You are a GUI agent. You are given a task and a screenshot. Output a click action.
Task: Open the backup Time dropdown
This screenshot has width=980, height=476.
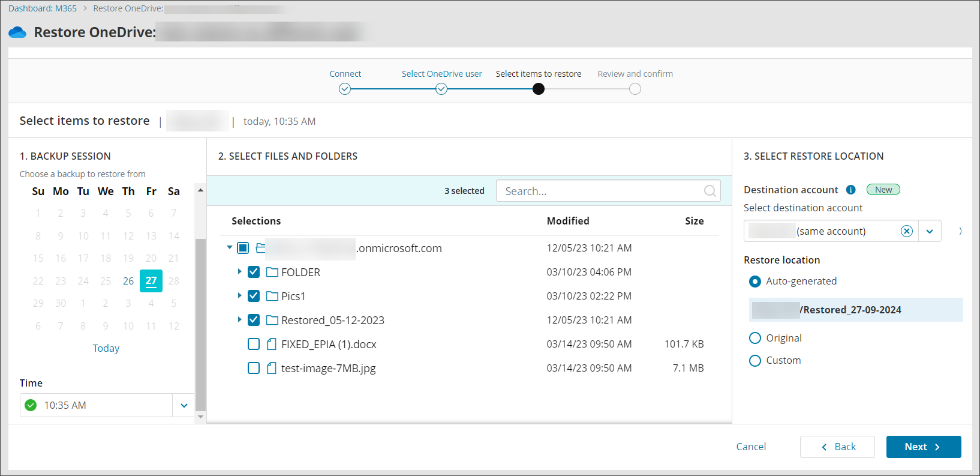184,405
